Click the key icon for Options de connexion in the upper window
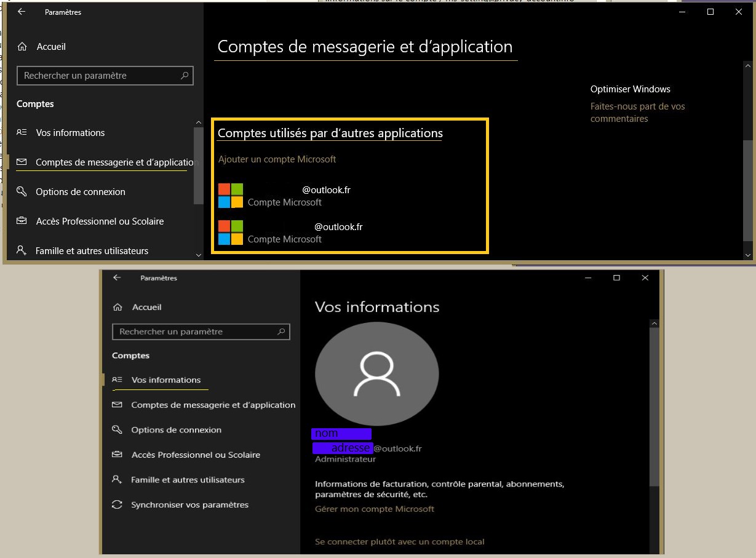This screenshot has width=756, height=558. [x=22, y=191]
